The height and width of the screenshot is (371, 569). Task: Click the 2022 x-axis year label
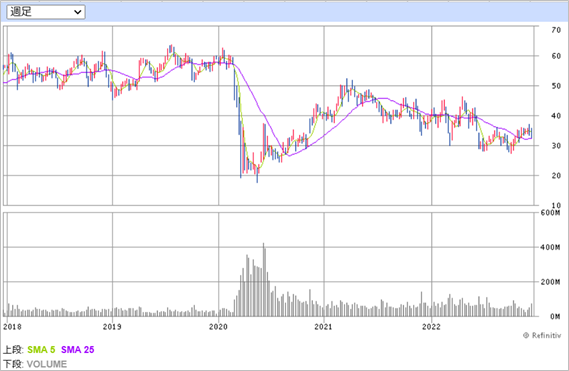coord(431,327)
